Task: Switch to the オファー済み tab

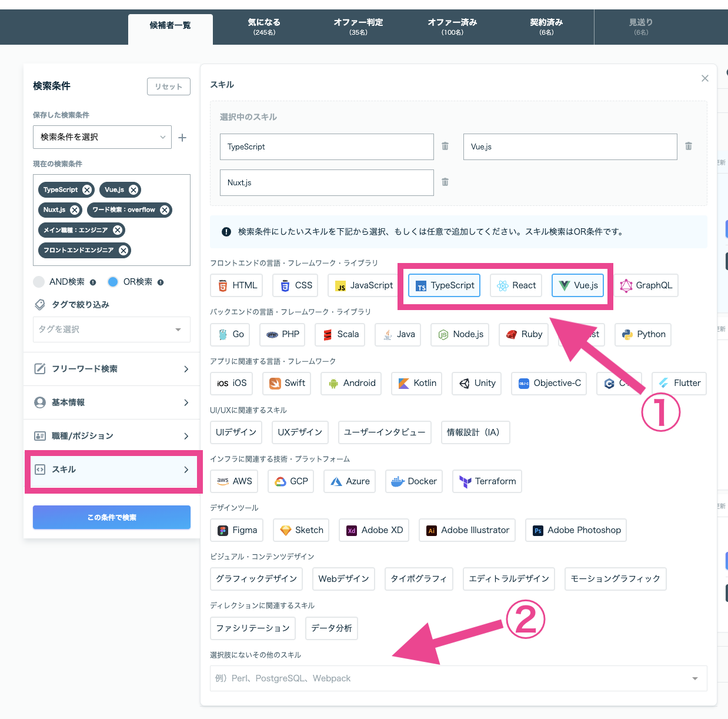Action: point(452,27)
